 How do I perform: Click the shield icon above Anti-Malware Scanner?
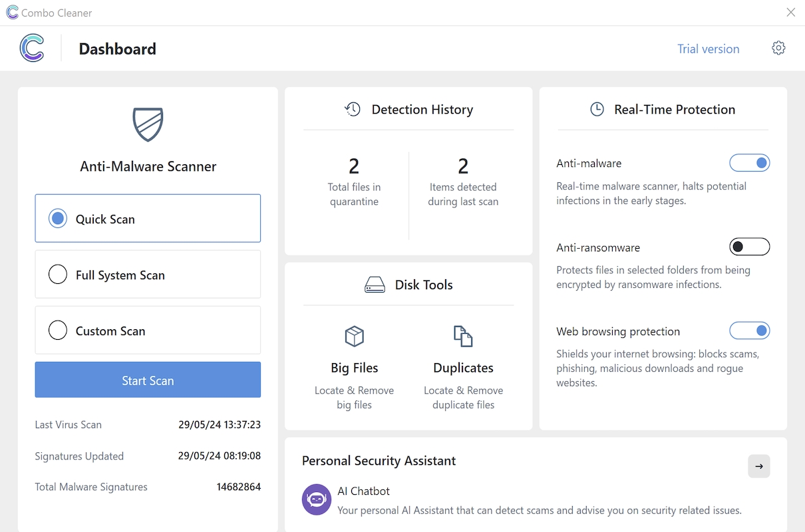point(148,124)
